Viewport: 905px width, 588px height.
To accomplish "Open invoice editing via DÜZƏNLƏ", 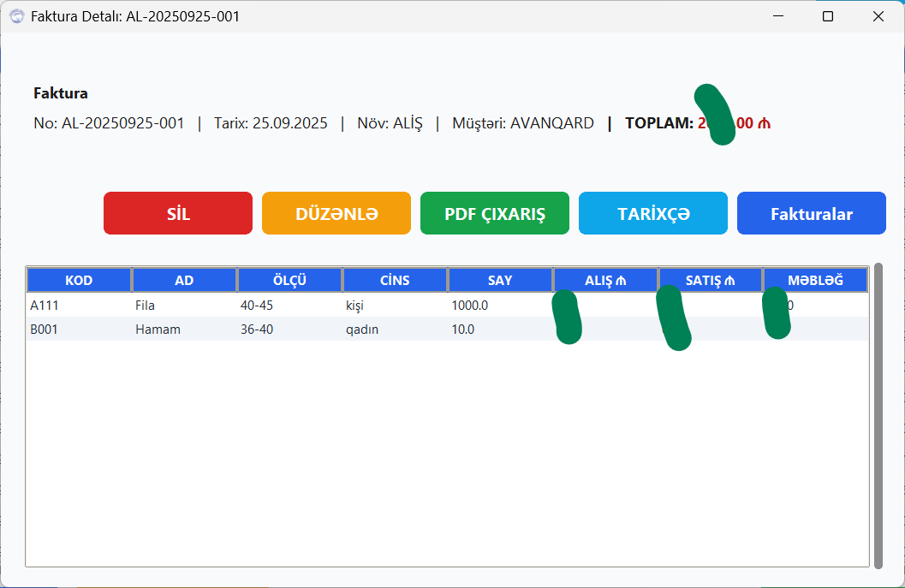I will point(336,213).
